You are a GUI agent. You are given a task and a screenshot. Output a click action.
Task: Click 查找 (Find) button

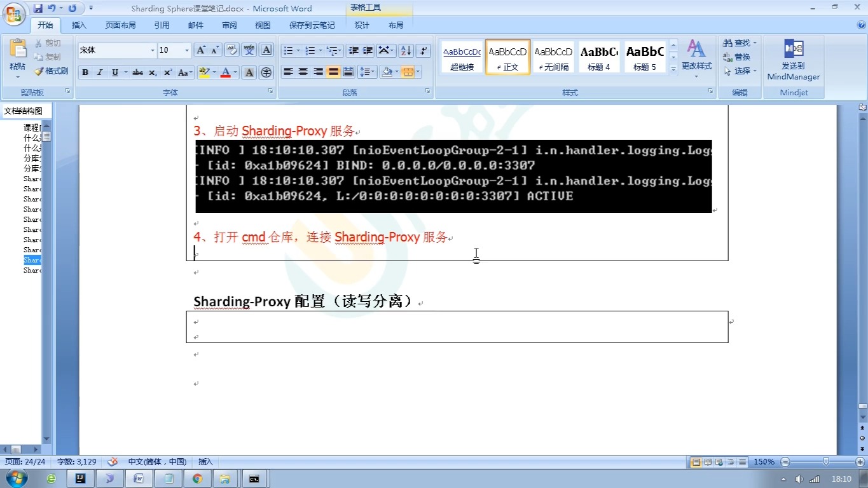tap(740, 43)
